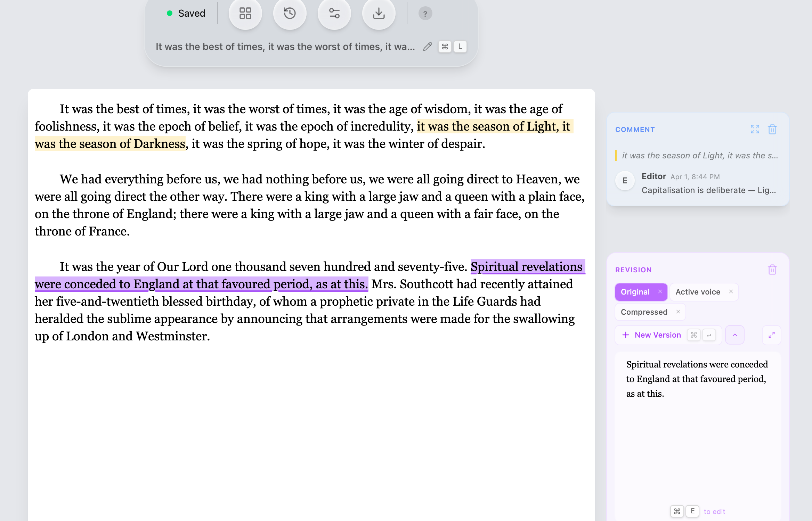Click the REVISION heading label
Image resolution: width=812 pixels, height=521 pixels.
click(633, 270)
